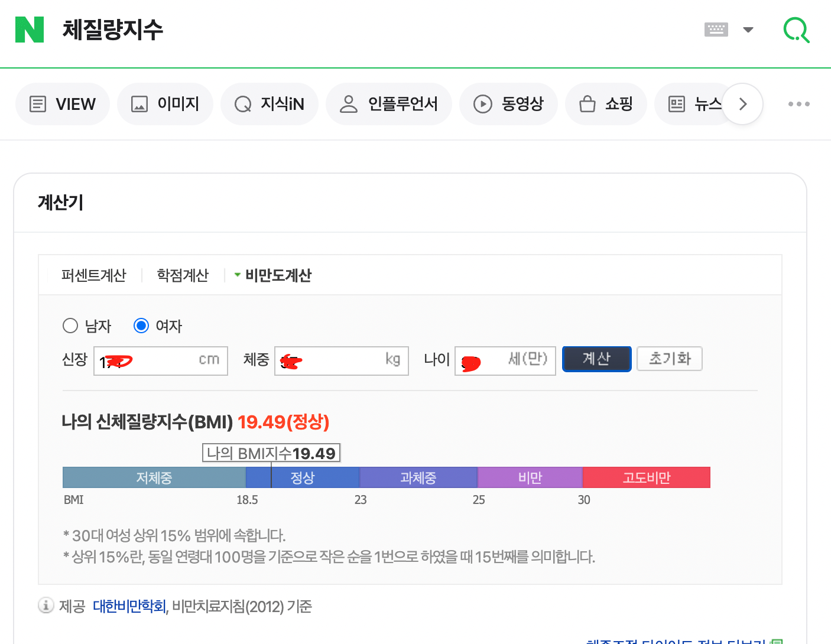Open the three-dot more options menu
This screenshot has width=831, height=644.
(798, 104)
